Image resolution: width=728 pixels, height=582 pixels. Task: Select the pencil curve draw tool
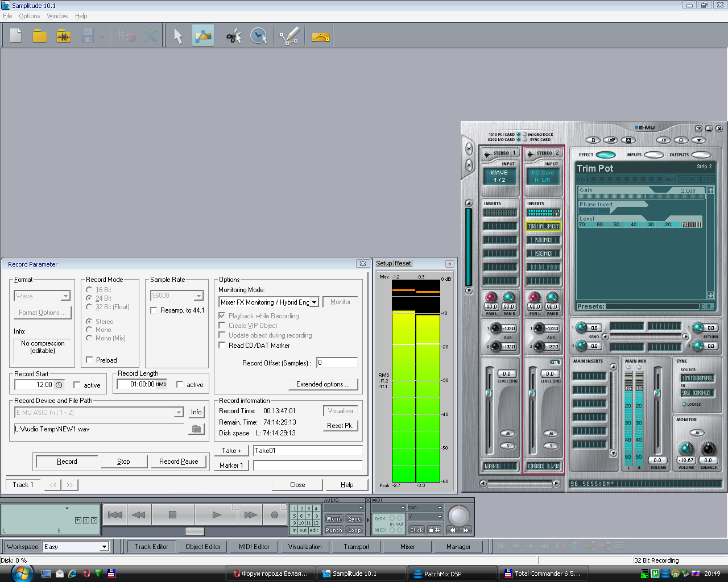(x=289, y=36)
